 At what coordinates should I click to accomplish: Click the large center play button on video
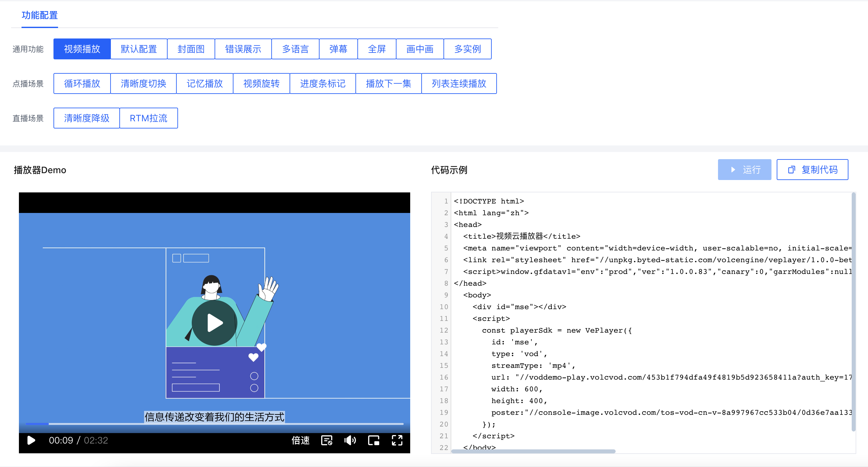pyautogui.click(x=214, y=323)
